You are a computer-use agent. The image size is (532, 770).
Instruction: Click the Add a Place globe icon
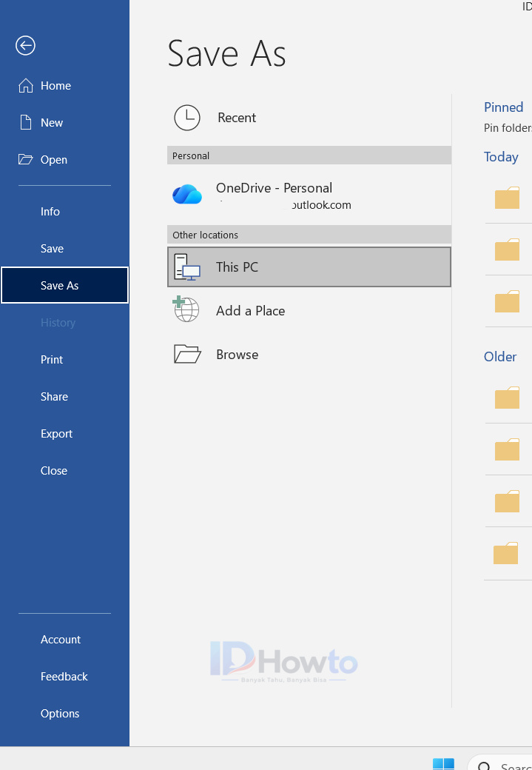(x=186, y=309)
